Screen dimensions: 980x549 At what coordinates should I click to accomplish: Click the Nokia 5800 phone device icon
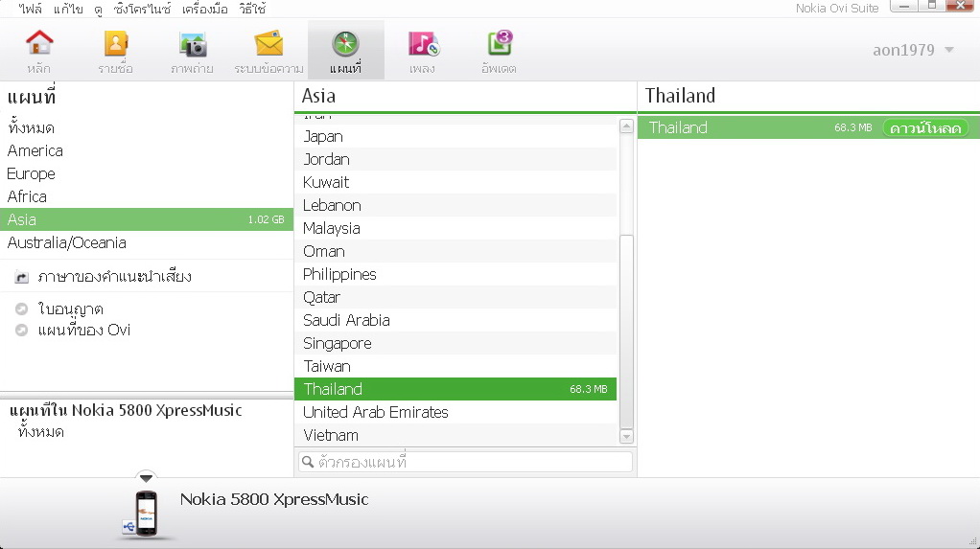(x=146, y=514)
